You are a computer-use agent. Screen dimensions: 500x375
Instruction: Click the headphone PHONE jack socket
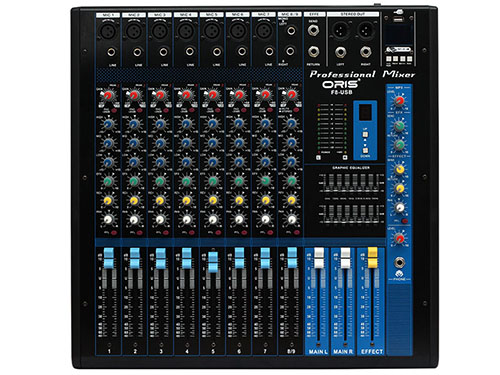[x=399, y=263]
